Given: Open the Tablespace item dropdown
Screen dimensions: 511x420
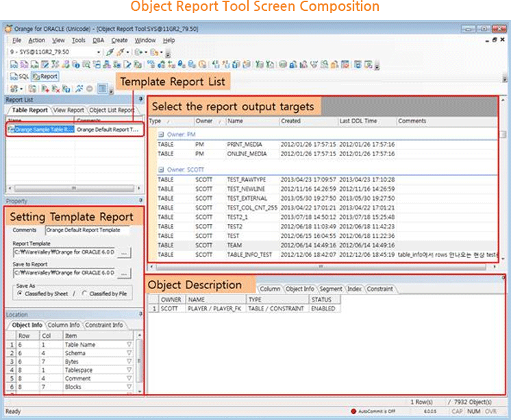Looking at the screenshot, I should pyautogui.click(x=129, y=370).
